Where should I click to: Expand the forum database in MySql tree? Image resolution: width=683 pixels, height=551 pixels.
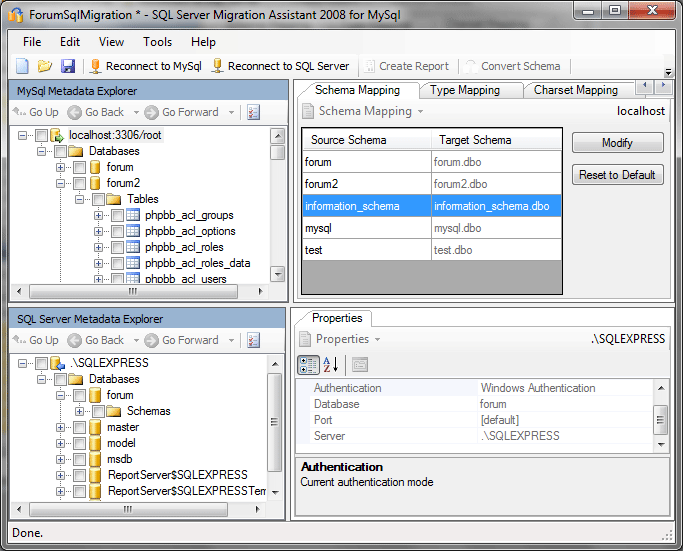61,167
